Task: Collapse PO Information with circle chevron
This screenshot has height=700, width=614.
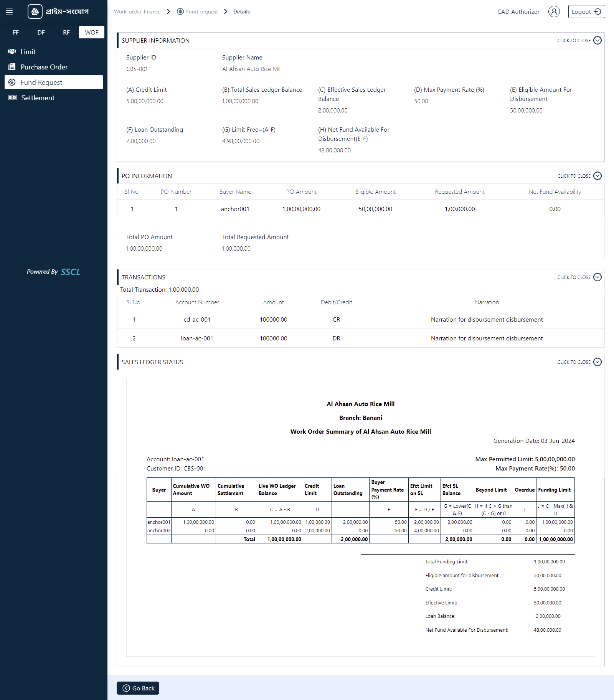Action: [597, 176]
